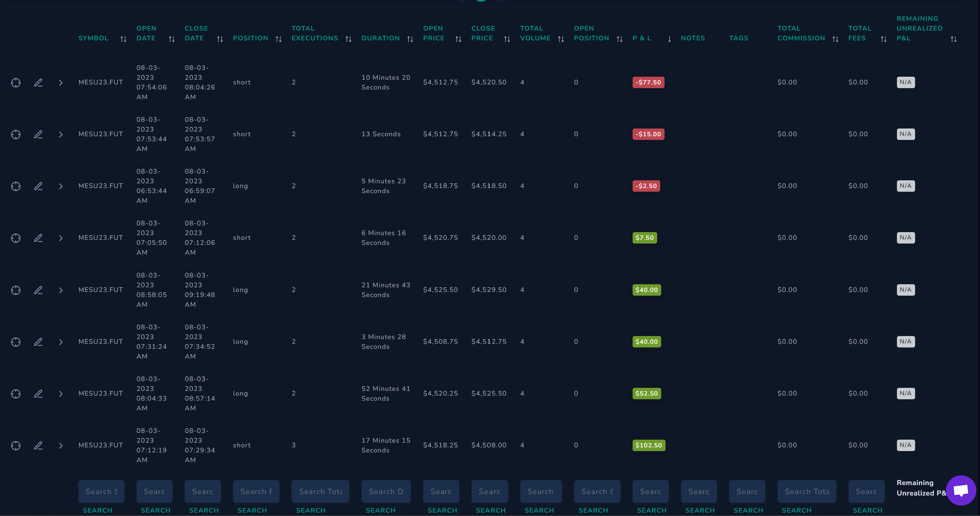Focus the Open Position search field
Screen dimensions: 980x516
point(597,491)
